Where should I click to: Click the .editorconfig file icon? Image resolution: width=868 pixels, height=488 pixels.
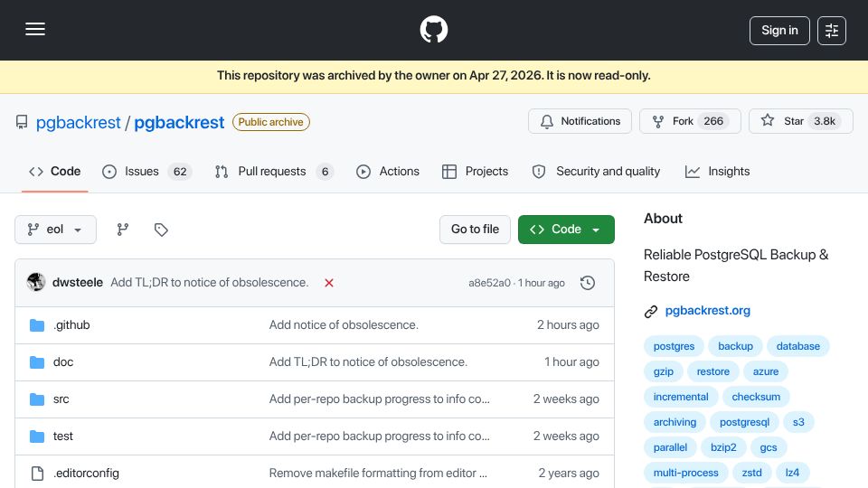(37, 474)
